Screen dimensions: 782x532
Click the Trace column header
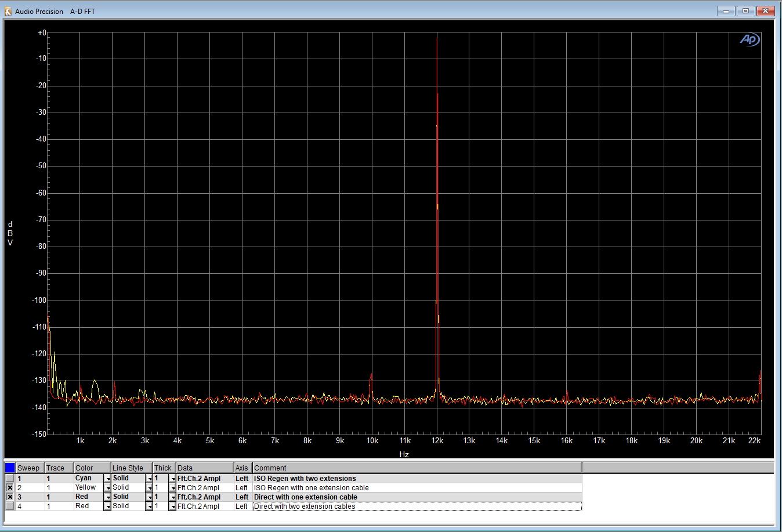point(59,468)
